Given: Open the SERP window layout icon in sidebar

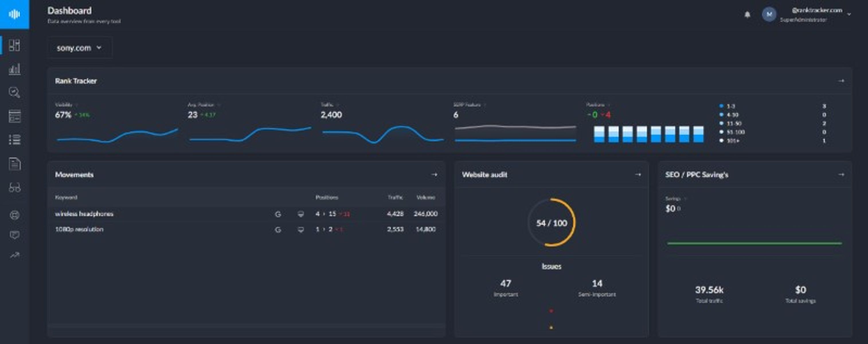Looking at the screenshot, I should pos(15,116).
